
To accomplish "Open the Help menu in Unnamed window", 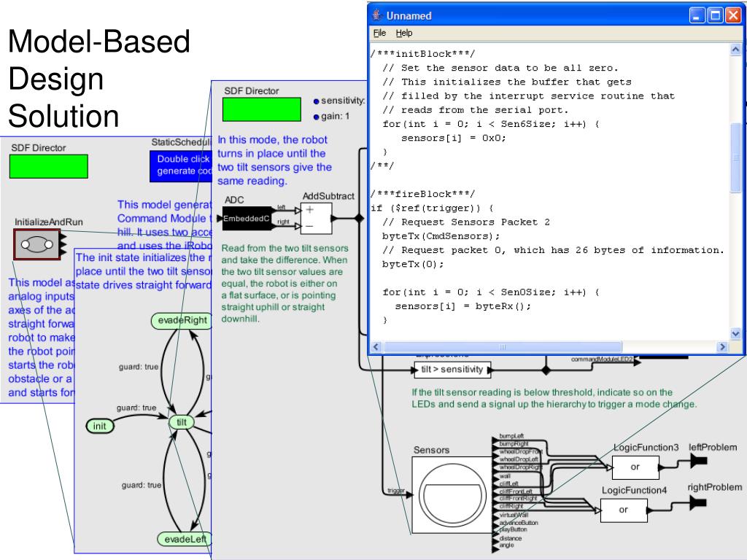I will (x=404, y=33).
